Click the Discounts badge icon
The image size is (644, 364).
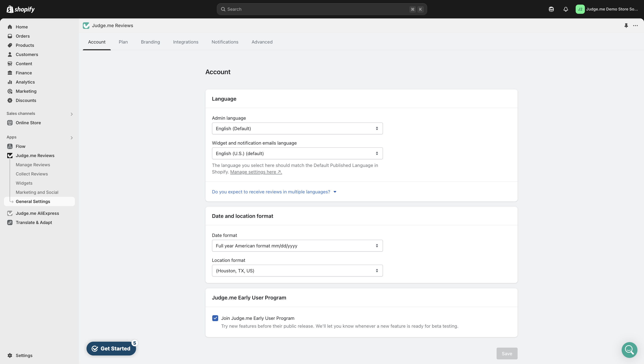coord(10,100)
